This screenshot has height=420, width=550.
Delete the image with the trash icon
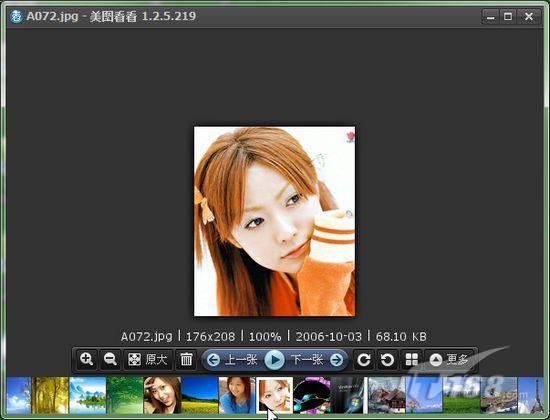(186, 359)
